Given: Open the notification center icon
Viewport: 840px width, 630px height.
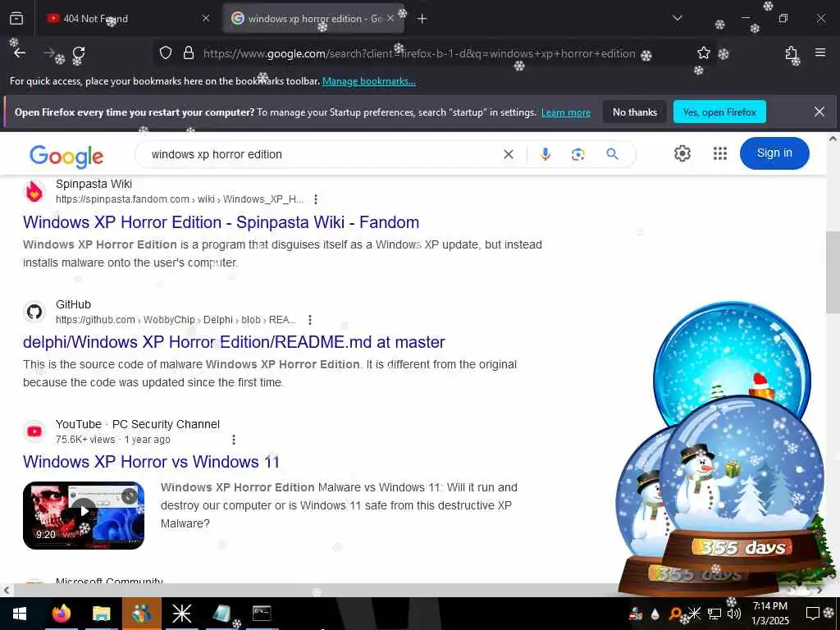Looking at the screenshot, I should point(812,614).
